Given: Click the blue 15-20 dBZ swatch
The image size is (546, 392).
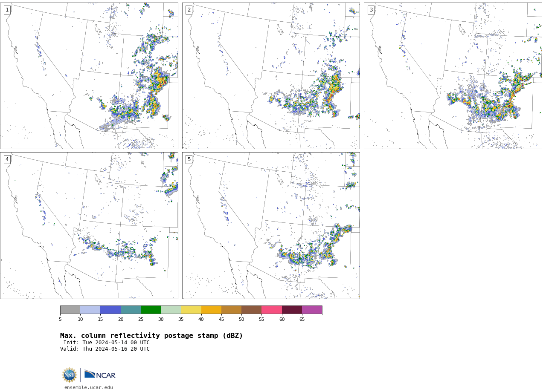Looking at the screenshot, I should [110, 310].
